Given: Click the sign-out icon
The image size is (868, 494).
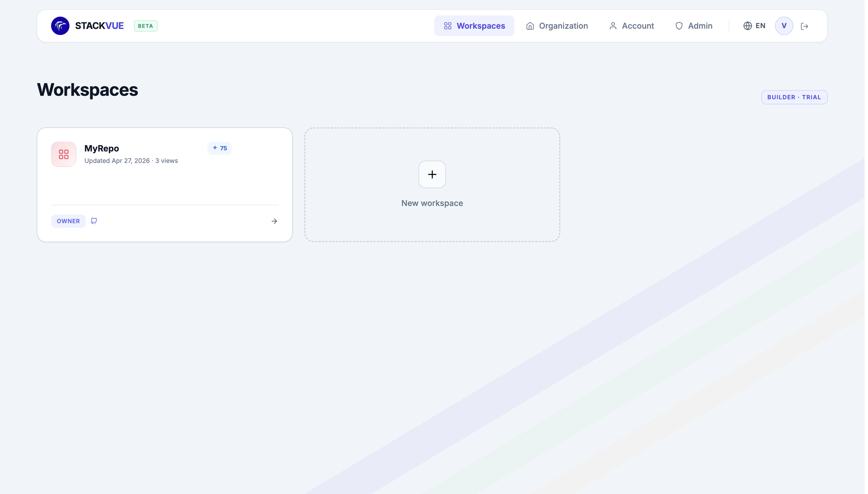Looking at the screenshot, I should click(804, 26).
